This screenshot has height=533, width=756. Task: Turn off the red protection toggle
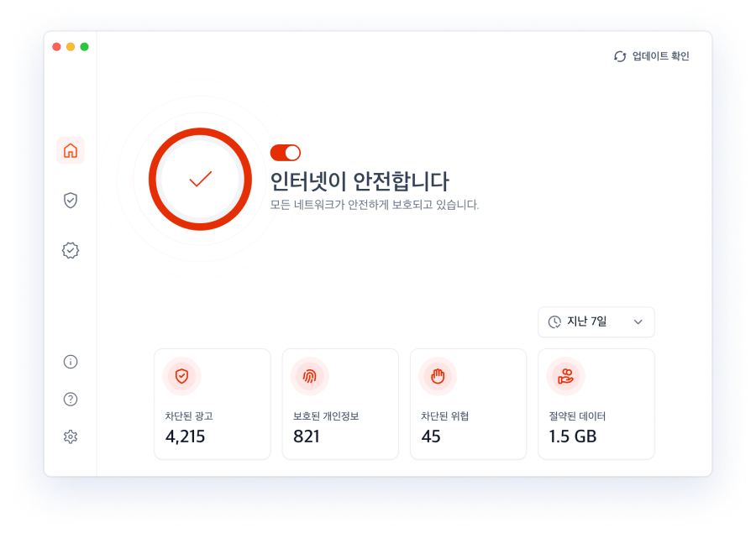click(x=286, y=153)
